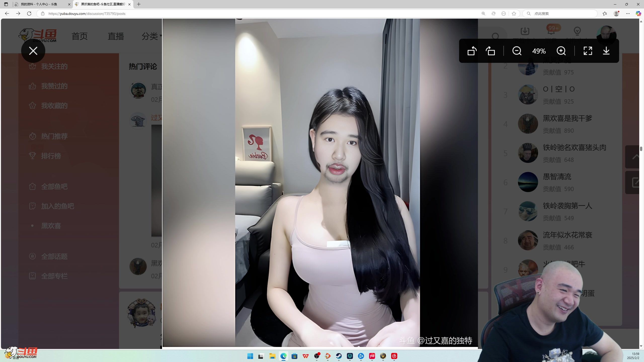Viewport: 644px width, 362px height.
Task: Open a new browser tab
Action: (x=139, y=4)
